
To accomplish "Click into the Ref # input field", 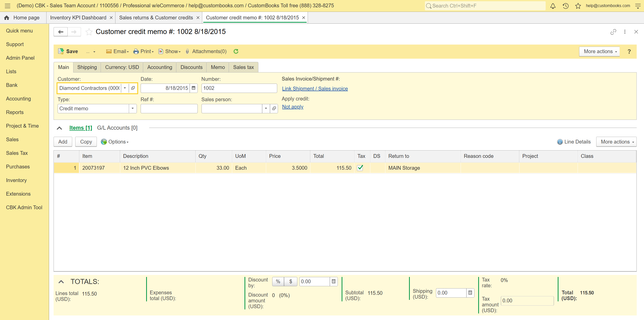I will pos(169,109).
